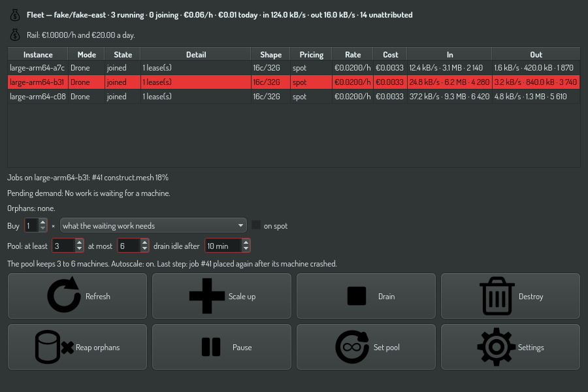The height and width of the screenshot is (392, 588).
Task: Sort table by the Mode column header
Action: 87,54
